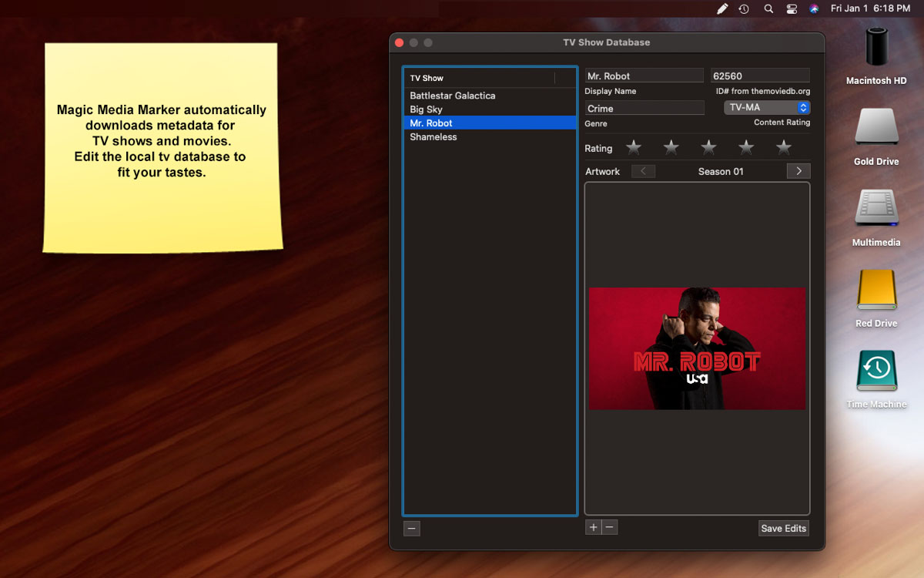Open Spotlight search in the menu bar
Viewport: 924px width, 578px height.
(768, 8)
